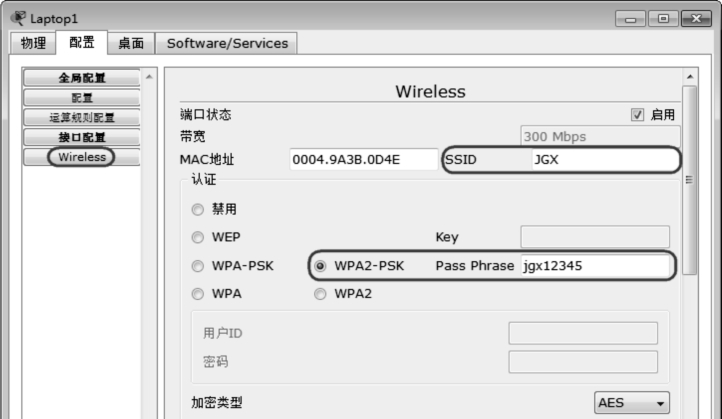Click the MAC地址 input field

pos(363,160)
